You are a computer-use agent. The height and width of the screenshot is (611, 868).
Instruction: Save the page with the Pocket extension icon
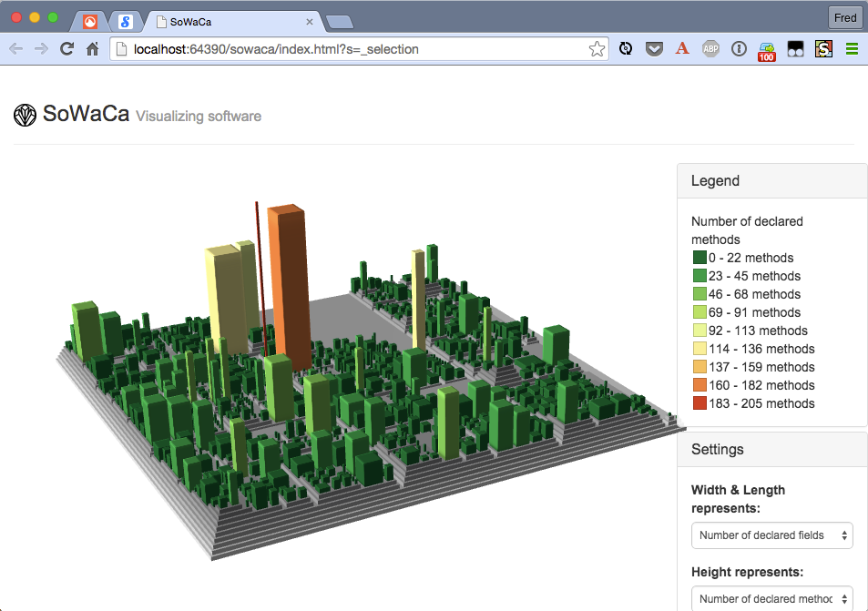click(654, 48)
